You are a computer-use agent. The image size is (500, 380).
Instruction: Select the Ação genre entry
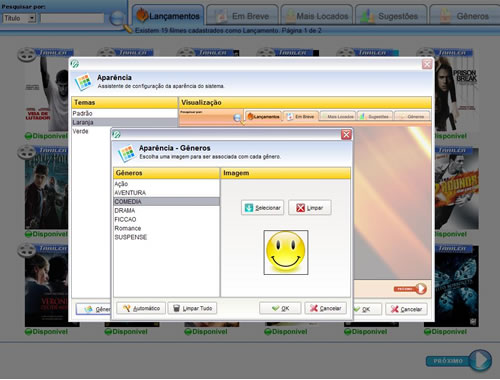(167, 184)
